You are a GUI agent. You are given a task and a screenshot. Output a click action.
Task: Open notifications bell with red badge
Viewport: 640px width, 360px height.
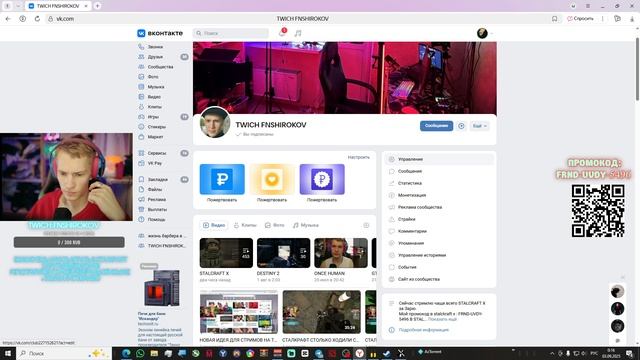click(282, 33)
